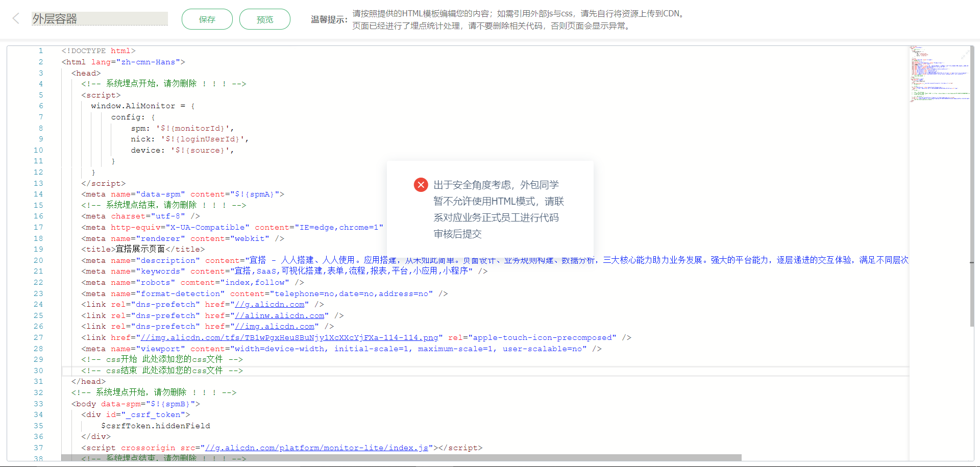Viewport: 980px width, 467px height.
Task: Click the 温馨提示 label
Action: [329, 19]
